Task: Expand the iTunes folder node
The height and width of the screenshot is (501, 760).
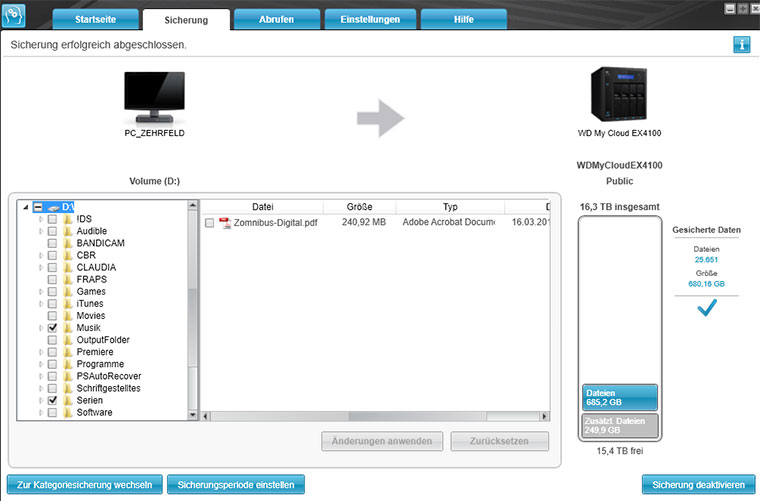Action: (x=41, y=304)
